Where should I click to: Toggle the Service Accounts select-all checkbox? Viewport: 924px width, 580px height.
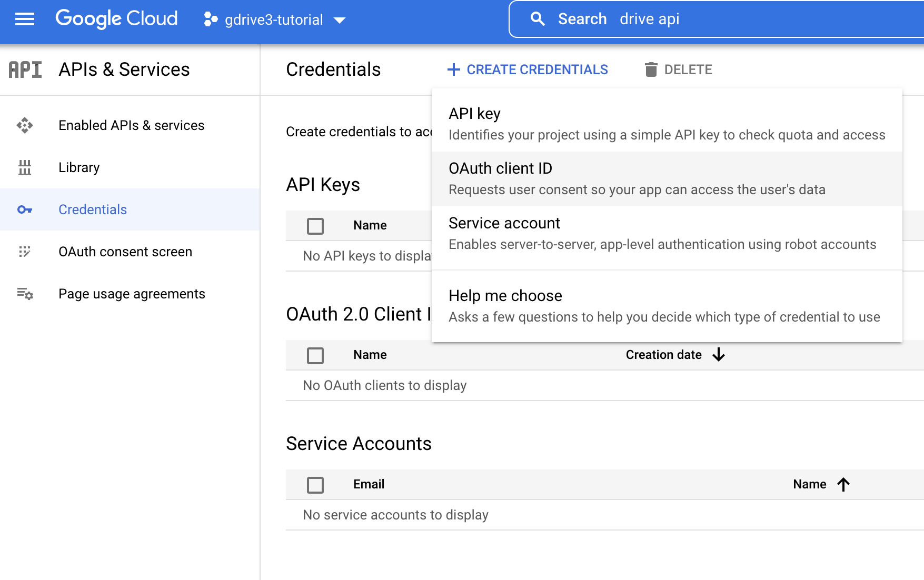point(315,485)
